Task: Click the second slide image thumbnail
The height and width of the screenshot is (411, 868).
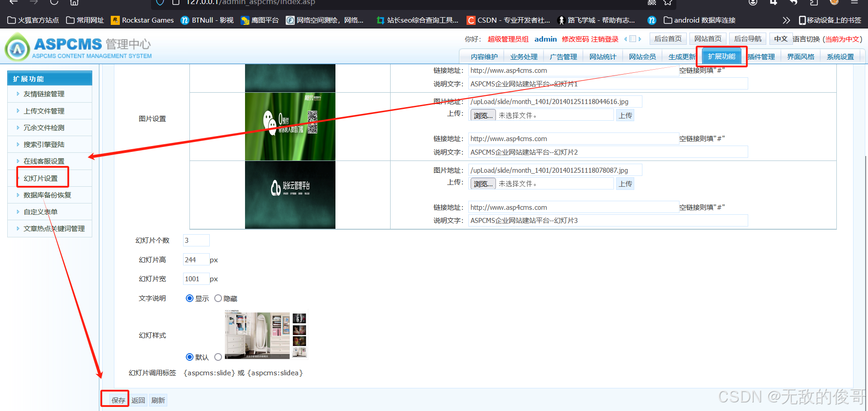Action: (290, 127)
